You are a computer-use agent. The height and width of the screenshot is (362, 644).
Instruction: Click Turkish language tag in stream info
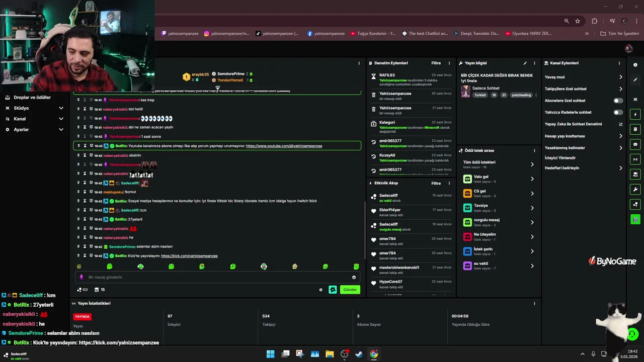[x=480, y=95]
